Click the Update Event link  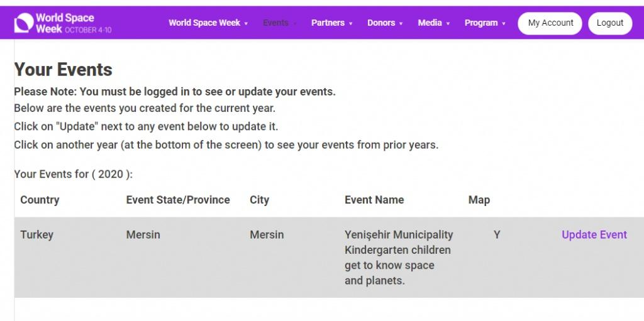coord(594,235)
